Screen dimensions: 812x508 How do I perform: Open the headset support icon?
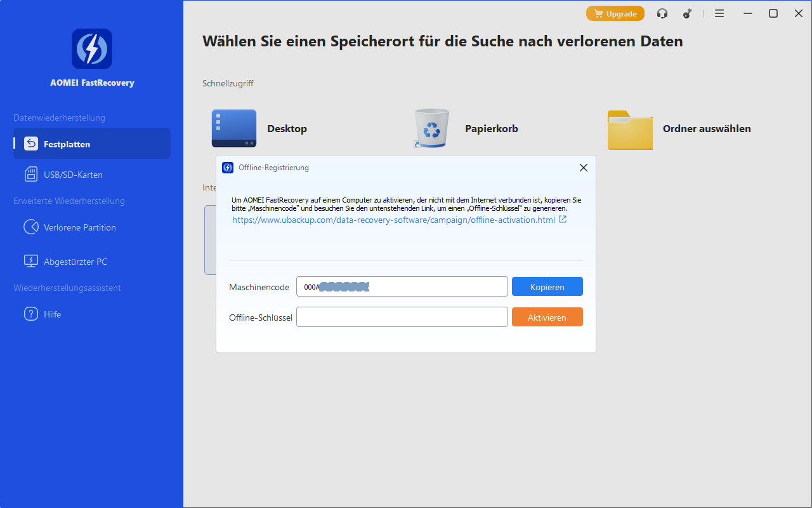[x=662, y=13]
